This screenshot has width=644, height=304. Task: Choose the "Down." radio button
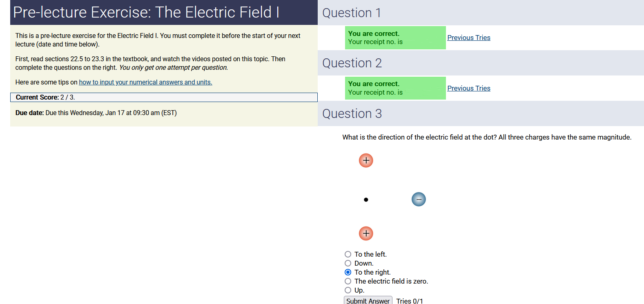tap(348, 263)
